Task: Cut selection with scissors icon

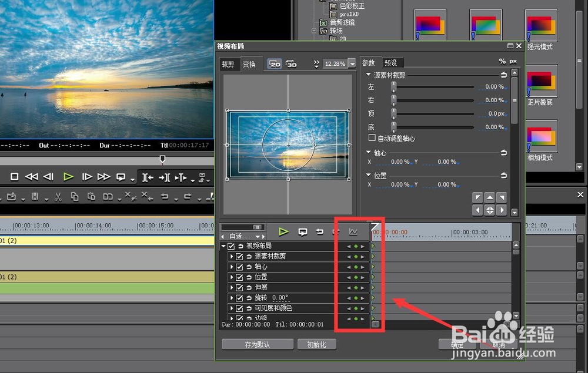Action: pos(58,197)
